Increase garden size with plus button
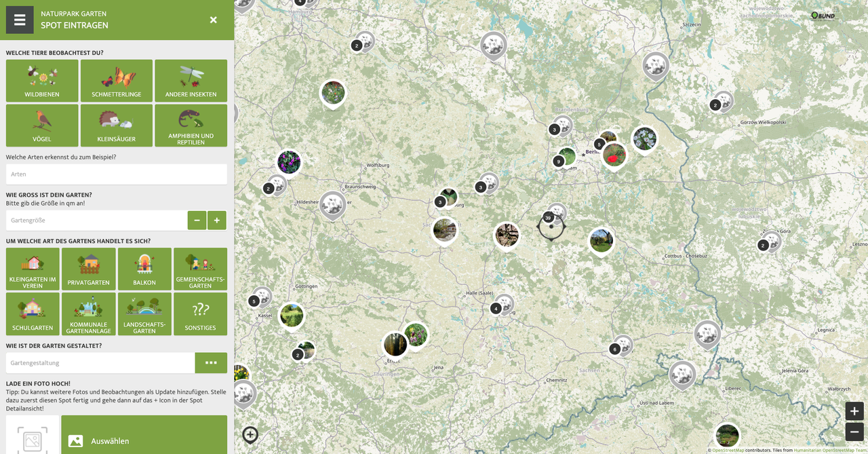The height and width of the screenshot is (454, 868). pos(217,221)
